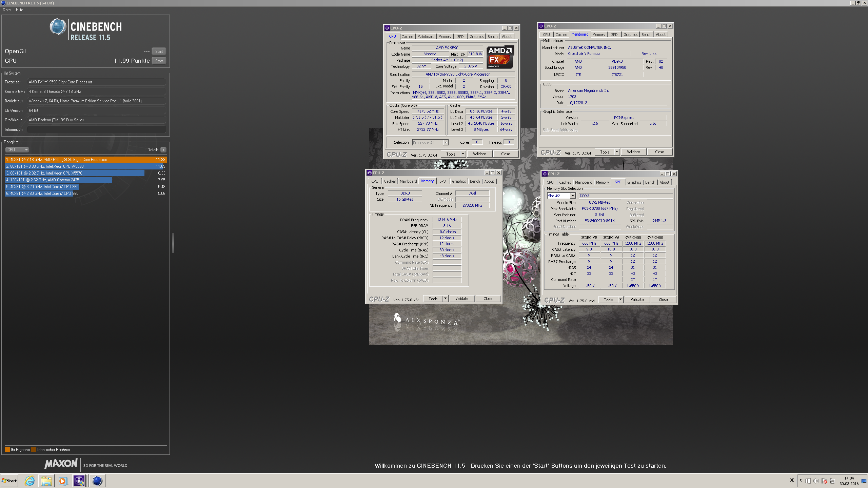Screen dimensions: 868x488
Task: Open the Processor #1 selection dropdown
Action: [x=430, y=143]
